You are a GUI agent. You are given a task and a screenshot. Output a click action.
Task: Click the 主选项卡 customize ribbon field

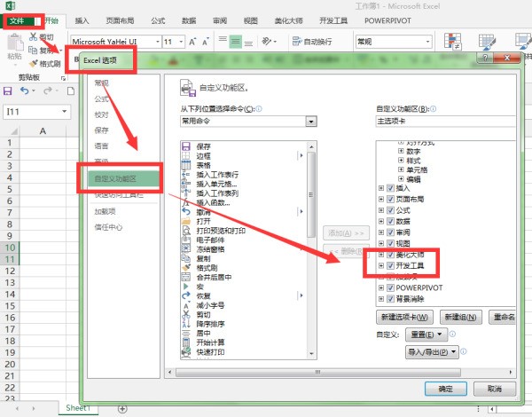pyautogui.click(x=445, y=122)
